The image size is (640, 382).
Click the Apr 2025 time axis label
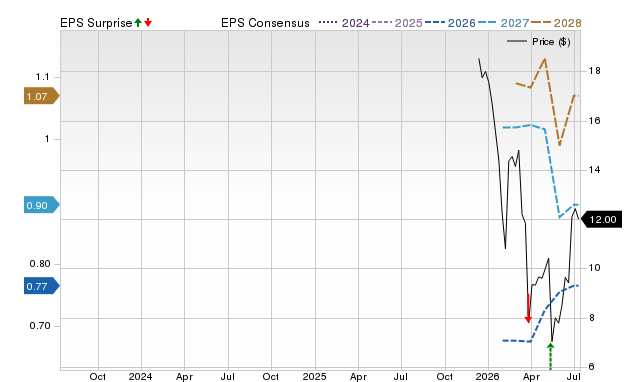coord(358,376)
